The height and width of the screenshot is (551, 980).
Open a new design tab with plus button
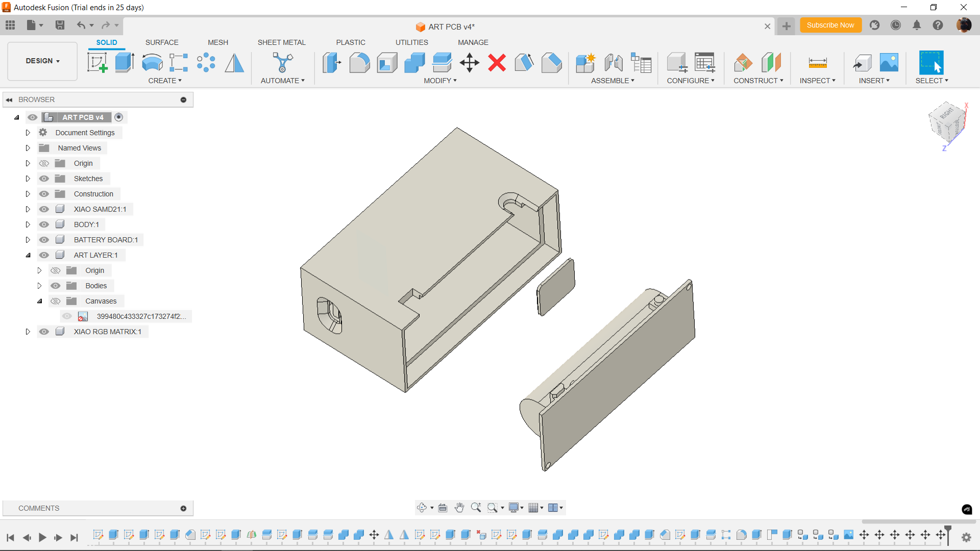point(787,26)
